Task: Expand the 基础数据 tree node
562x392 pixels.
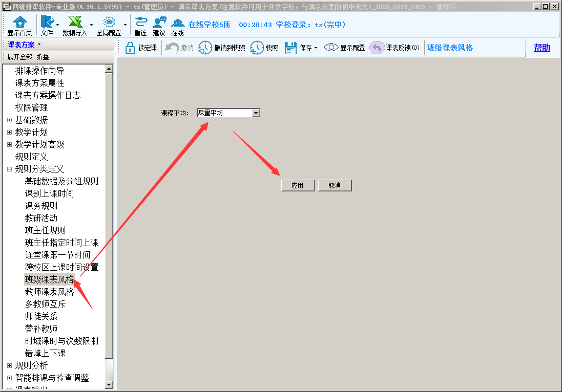Action: point(9,120)
